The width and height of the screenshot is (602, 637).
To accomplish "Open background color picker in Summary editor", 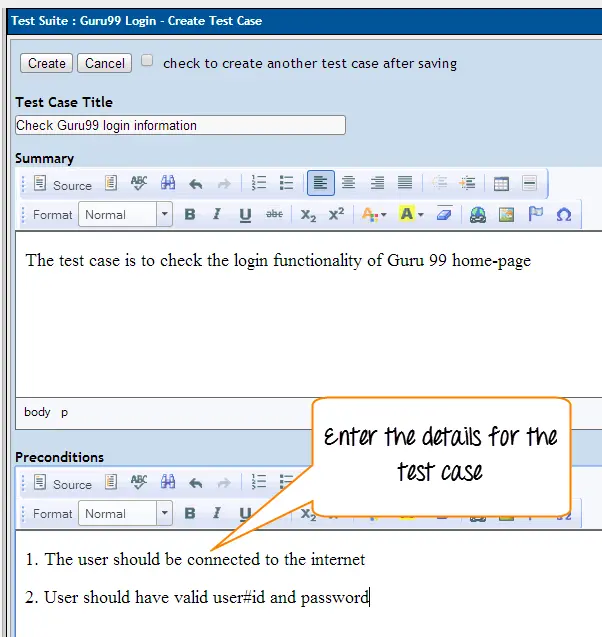I will coord(411,214).
